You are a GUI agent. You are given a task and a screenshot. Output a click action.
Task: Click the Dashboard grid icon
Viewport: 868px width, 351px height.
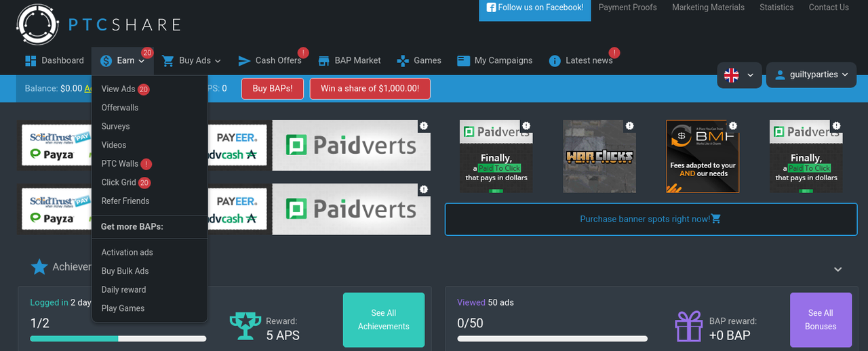tap(31, 60)
